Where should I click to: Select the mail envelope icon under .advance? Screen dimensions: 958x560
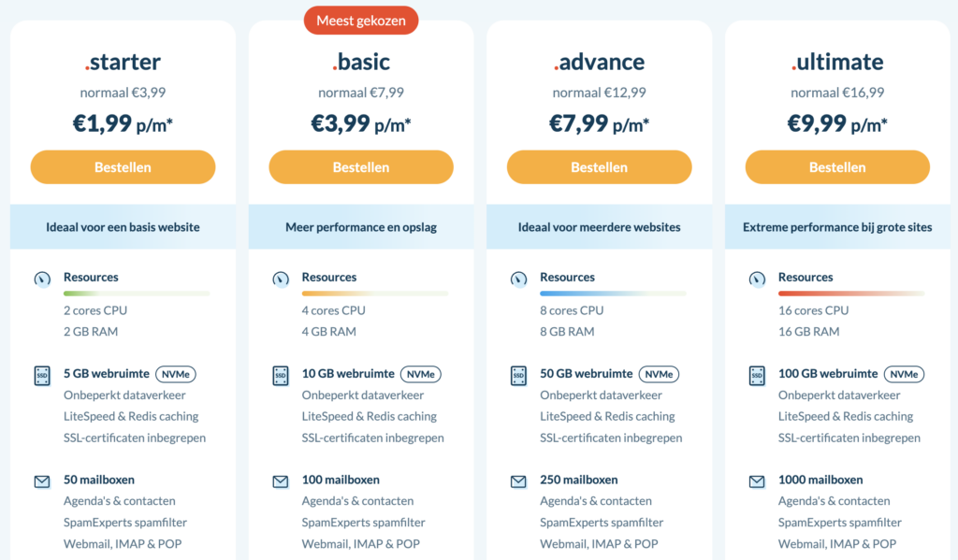tap(518, 481)
